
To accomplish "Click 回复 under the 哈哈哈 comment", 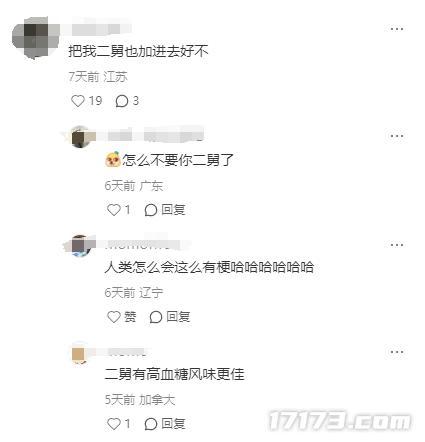I will click(178, 317).
